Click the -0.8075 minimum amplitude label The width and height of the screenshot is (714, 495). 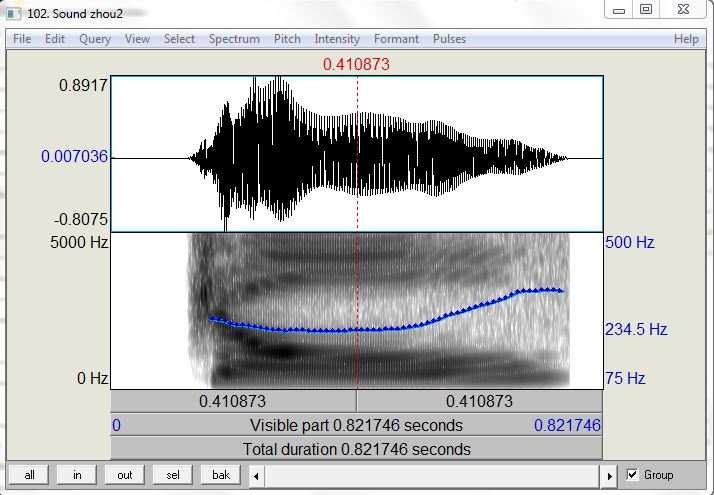click(x=81, y=219)
